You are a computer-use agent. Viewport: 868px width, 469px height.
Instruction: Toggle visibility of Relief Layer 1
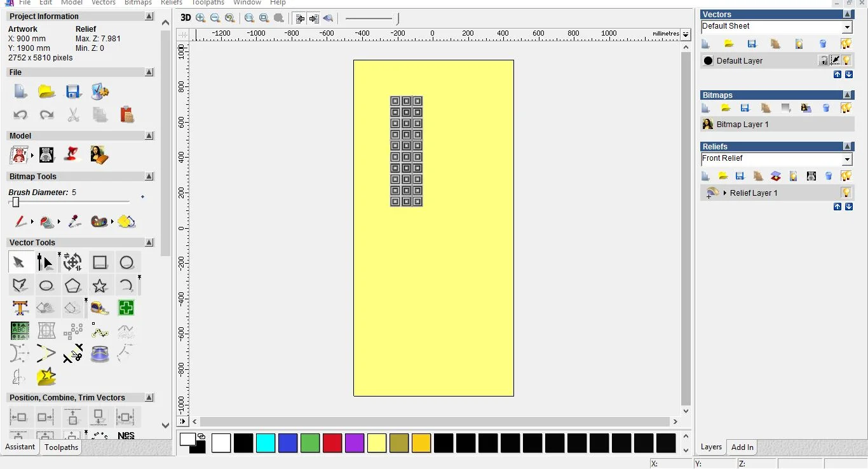pyautogui.click(x=846, y=193)
